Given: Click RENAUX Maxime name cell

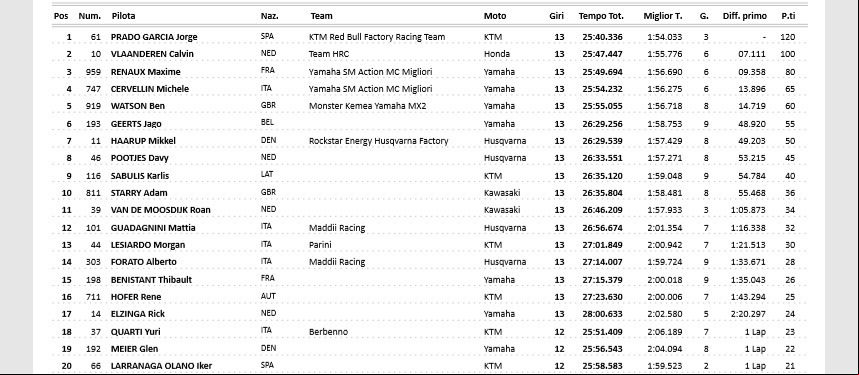Looking at the screenshot, I should point(145,72).
